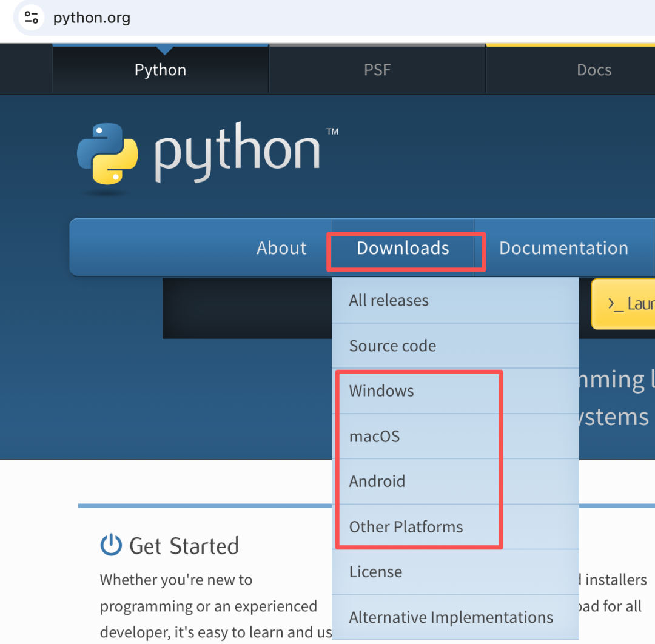Image resolution: width=655 pixels, height=644 pixels.
Task: Open License from the Downloads dropdown
Action: tap(455, 572)
